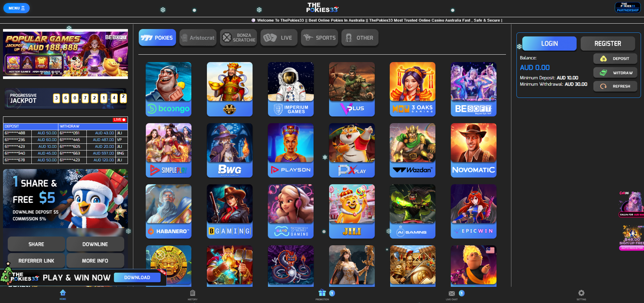Open the BGaming provider tile
This screenshot has width=644, height=303.
pyautogui.click(x=230, y=211)
